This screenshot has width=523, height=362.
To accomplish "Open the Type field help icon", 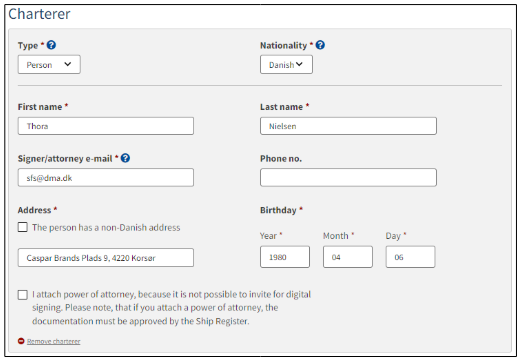I will click(51, 45).
